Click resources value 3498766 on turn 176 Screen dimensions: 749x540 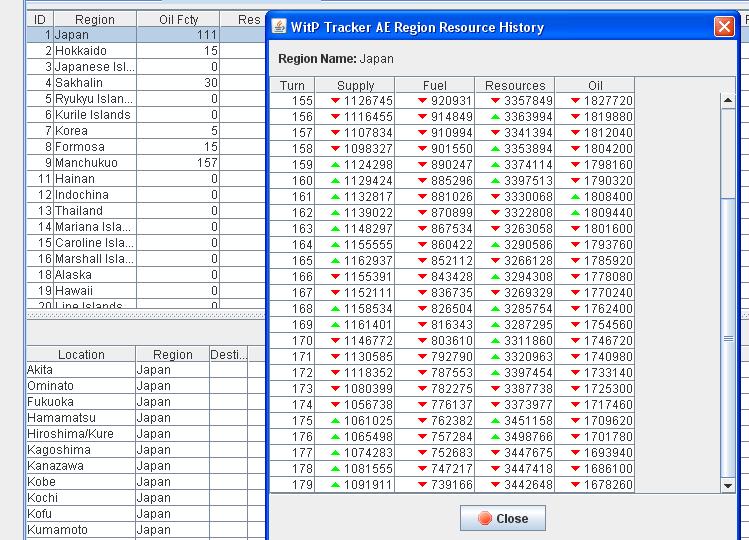pyautogui.click(x=515, y=436)
